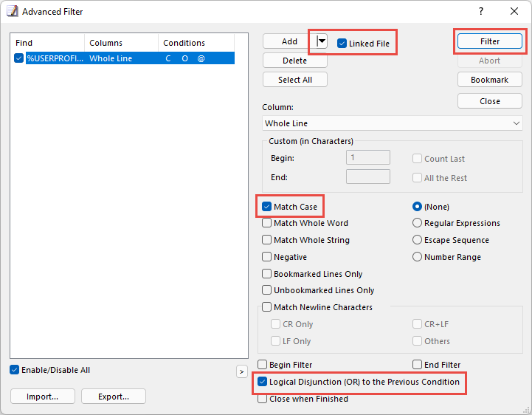
Task: Enable Bookmarked Lines Only checkbox
Action: pos(266,274)
